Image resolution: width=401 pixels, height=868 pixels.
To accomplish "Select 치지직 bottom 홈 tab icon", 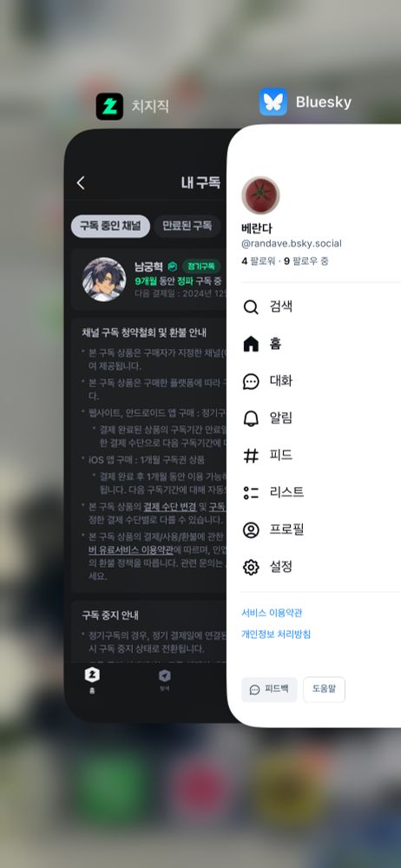I will coord(92,674).
